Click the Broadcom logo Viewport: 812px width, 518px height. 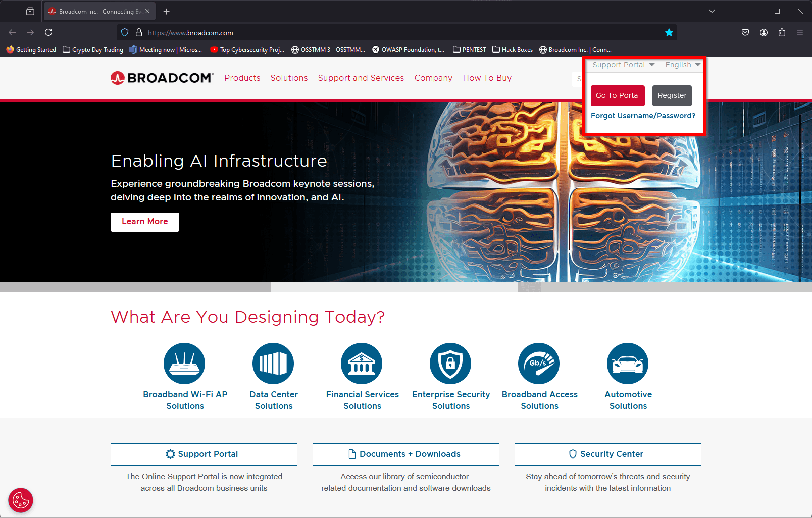[162, 78]
